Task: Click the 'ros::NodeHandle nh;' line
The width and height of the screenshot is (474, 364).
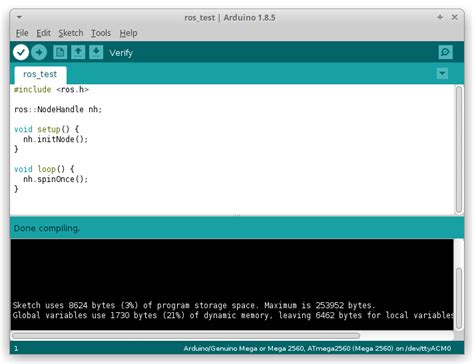Action: point(58,109)
